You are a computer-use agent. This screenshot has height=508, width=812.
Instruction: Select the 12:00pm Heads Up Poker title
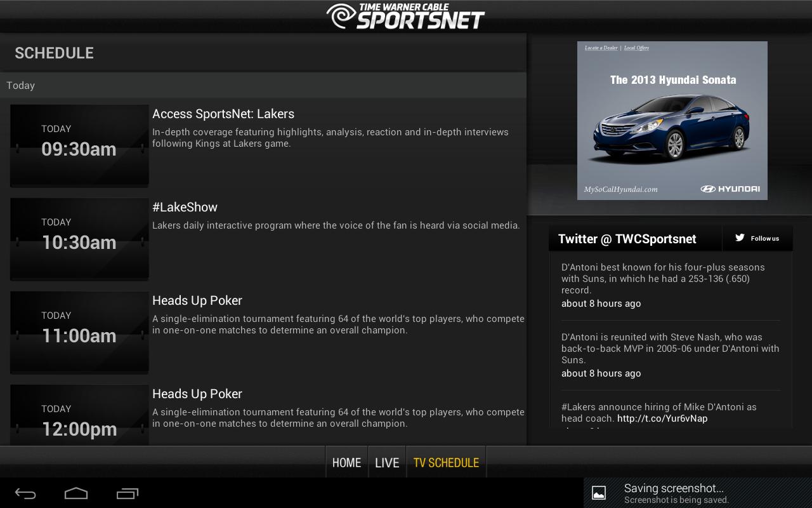click(x=197, y=394)
